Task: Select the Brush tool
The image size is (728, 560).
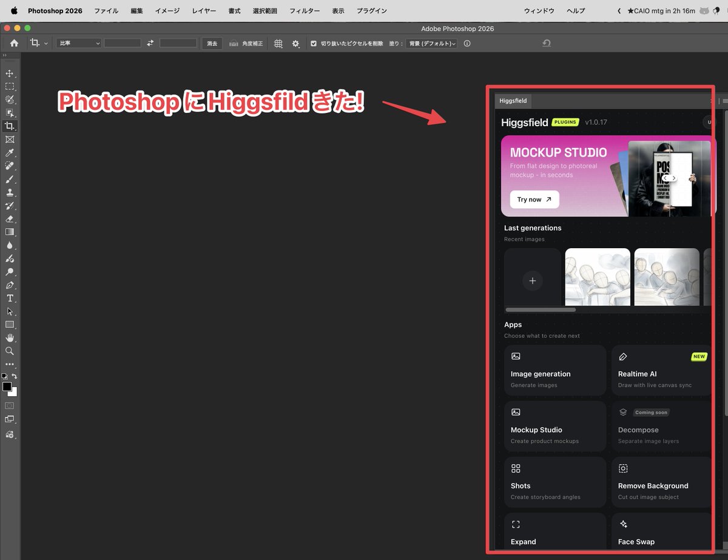Action: (10, 179)
